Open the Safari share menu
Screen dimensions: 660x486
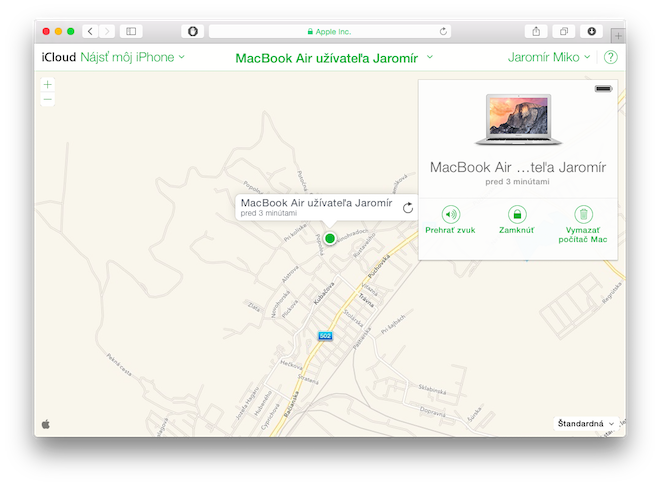536,31
